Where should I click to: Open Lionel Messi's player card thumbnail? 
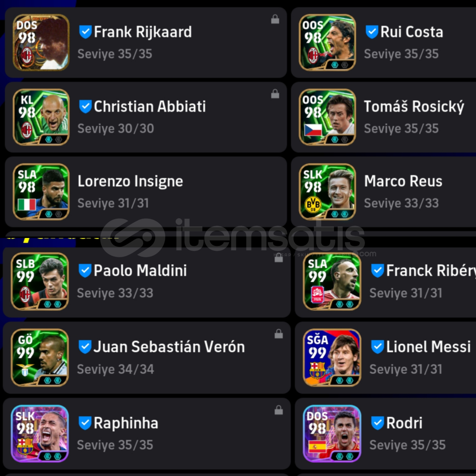coord(332,357)
